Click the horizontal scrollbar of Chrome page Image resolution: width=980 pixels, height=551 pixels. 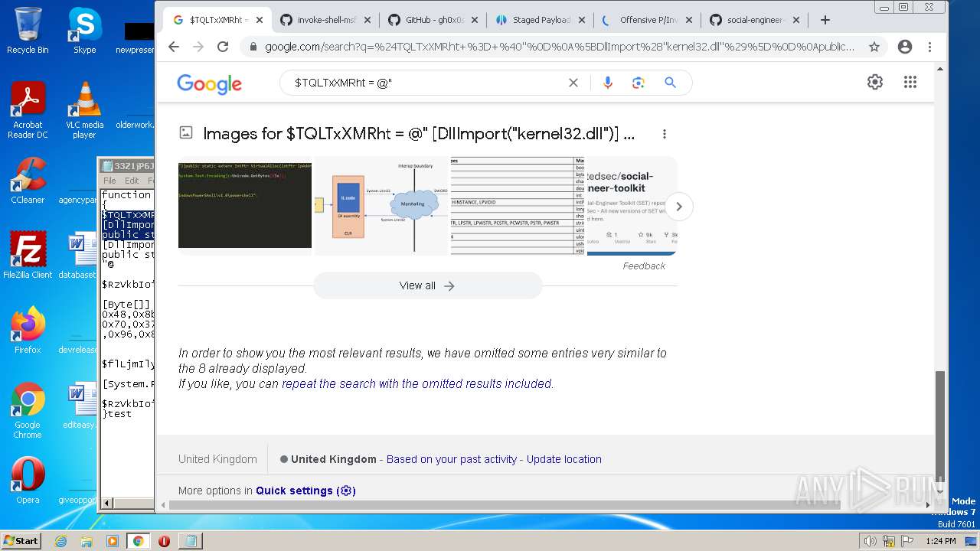pos(505,505)
